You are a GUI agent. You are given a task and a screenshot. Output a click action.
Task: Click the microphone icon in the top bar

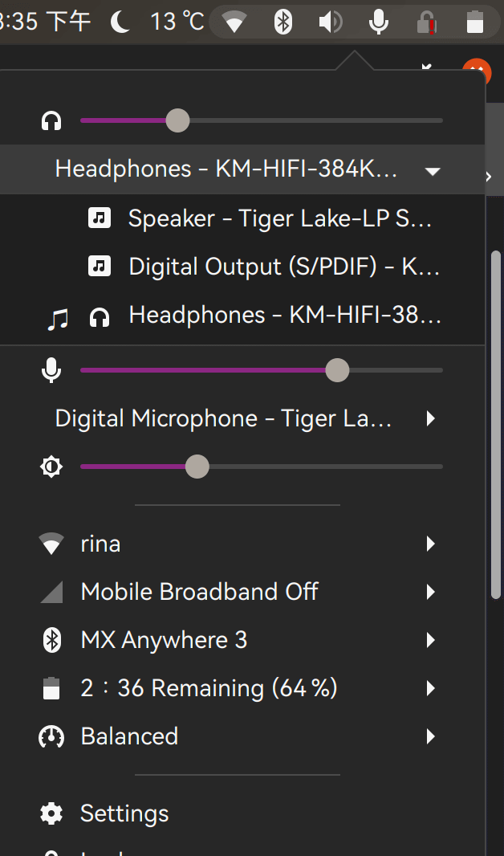tap(378, 22)
